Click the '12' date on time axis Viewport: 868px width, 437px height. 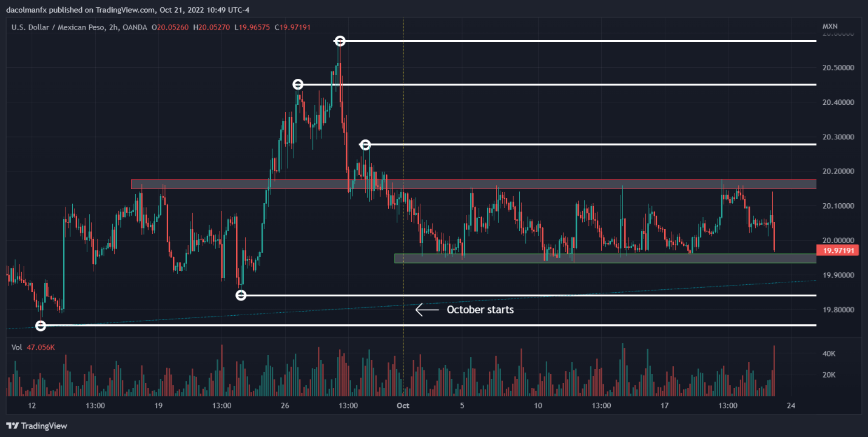(x=32, y=405)
